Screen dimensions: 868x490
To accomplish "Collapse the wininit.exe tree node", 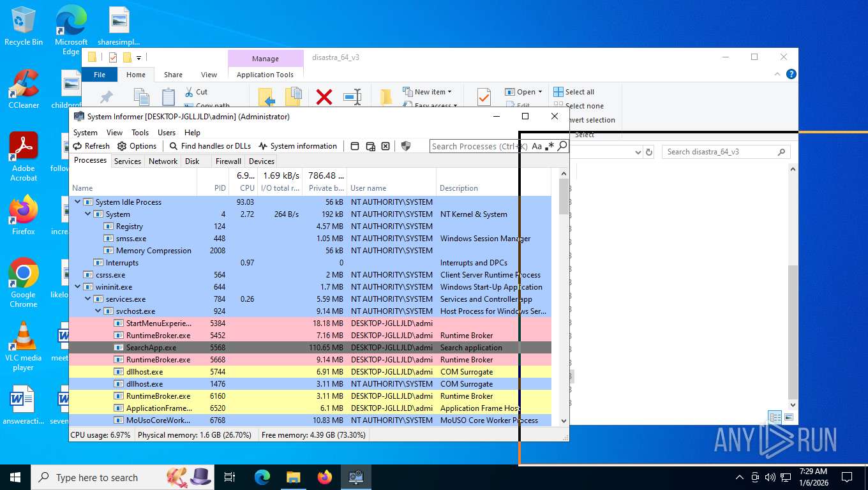I will click(78, 287).
